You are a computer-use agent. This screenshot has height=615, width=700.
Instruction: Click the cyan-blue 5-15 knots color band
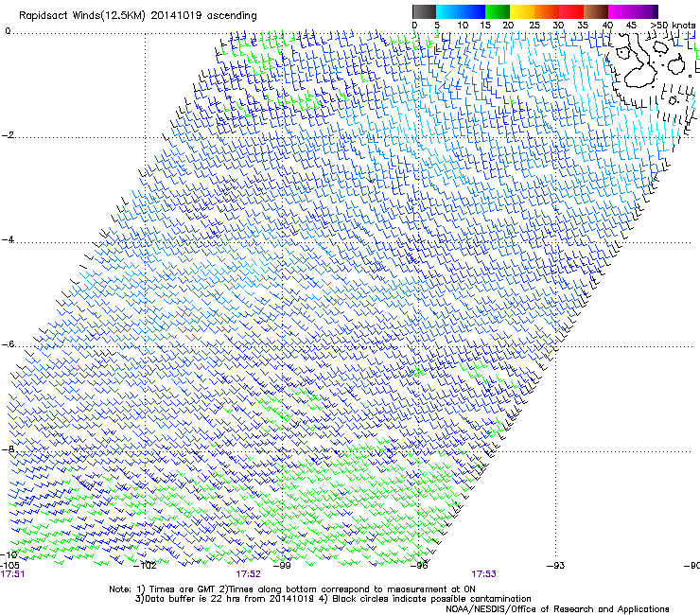(461, 11)
